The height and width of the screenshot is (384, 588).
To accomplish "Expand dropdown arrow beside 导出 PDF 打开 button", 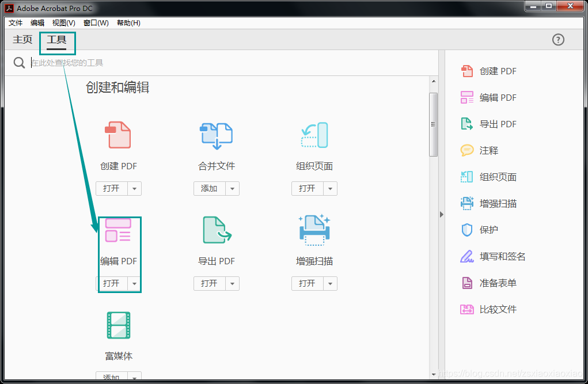I will [x=233, y=283].
